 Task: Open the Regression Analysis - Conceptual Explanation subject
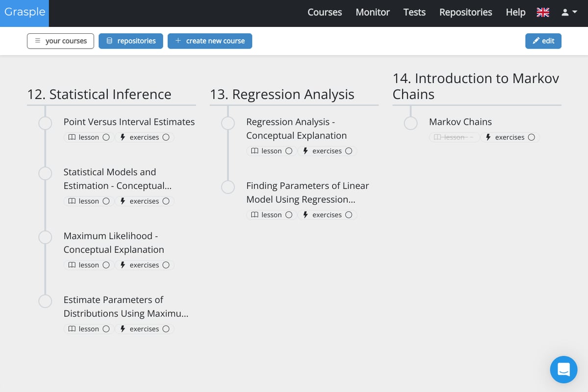click(x=296, y=128)
